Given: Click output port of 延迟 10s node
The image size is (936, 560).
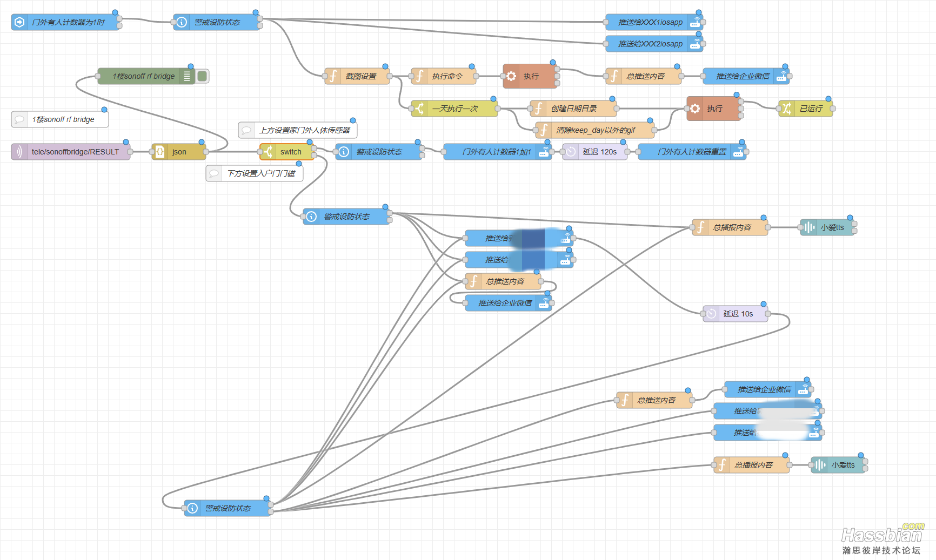Looking at the screenshot, I should pos(768,314).
